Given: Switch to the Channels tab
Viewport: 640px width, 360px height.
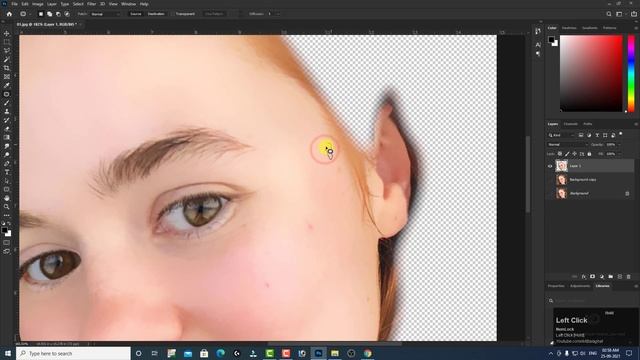Looking at the screenshot, I should click(571, 124).
